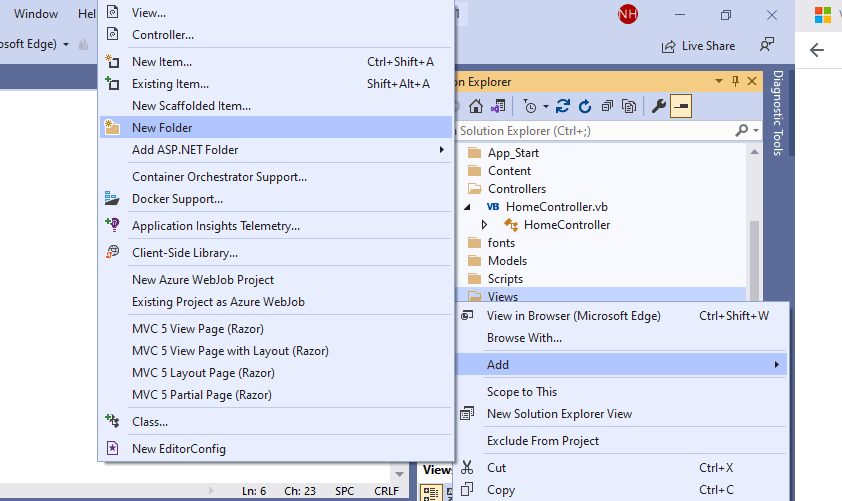The width and height of the screenshot is (842, 501).
Task: Choose Controller... in the Add submenu
Action: (275, 35)
